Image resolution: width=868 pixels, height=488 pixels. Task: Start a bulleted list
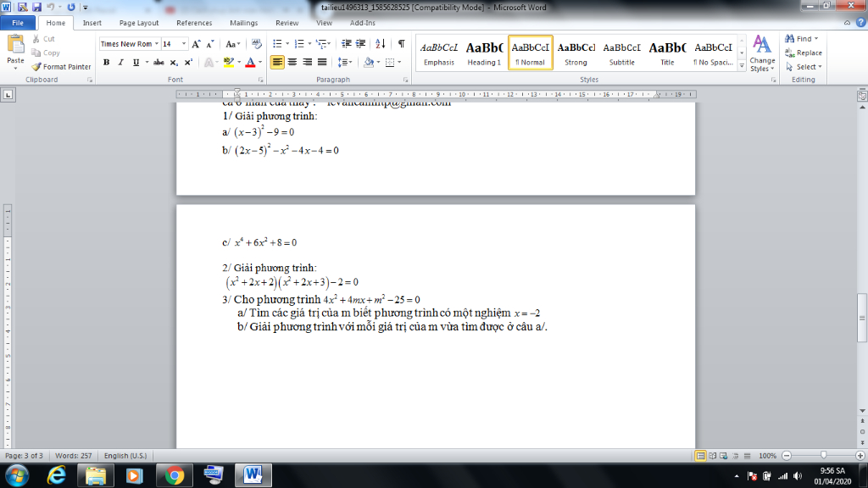point(278,44)
